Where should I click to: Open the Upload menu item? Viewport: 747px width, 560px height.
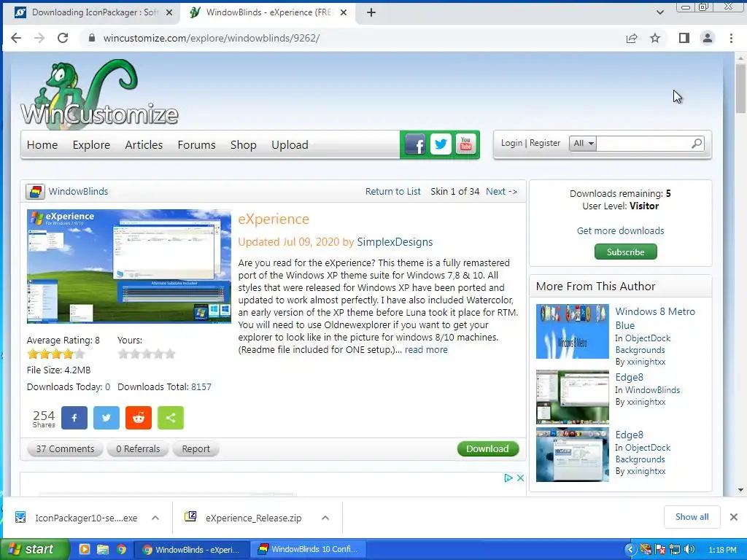pyautogui.click(x=290, y=145)
